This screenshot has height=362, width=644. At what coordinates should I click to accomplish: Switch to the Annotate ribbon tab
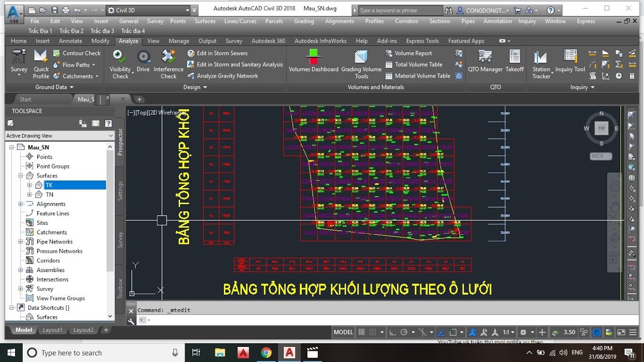point(70,41)
